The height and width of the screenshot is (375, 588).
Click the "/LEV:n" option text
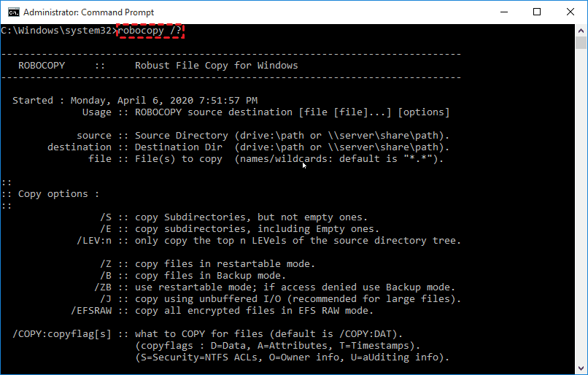(x=94, y=241)
